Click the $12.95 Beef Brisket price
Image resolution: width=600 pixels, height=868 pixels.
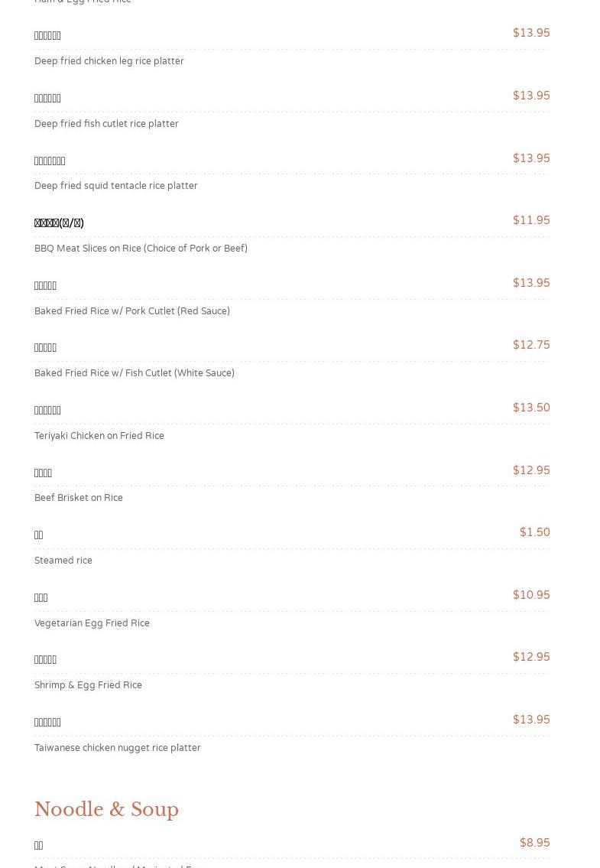pyautogui.click(x=530, y=470)
